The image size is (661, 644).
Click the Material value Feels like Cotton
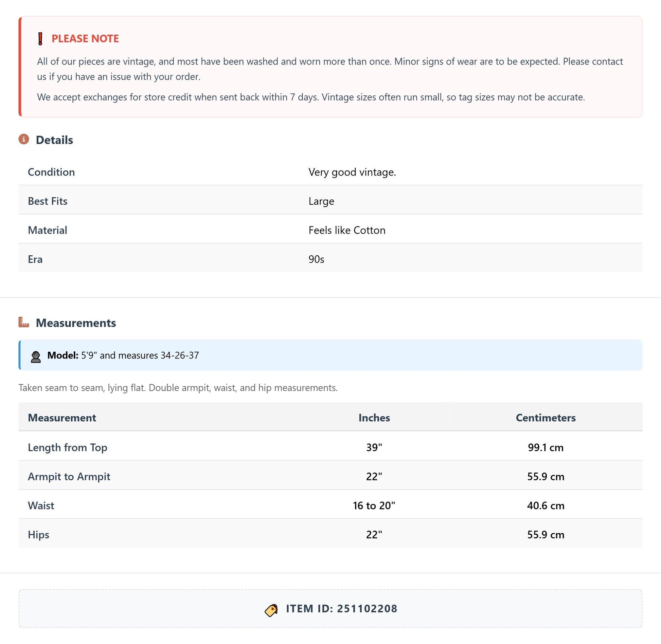point(347,230)
